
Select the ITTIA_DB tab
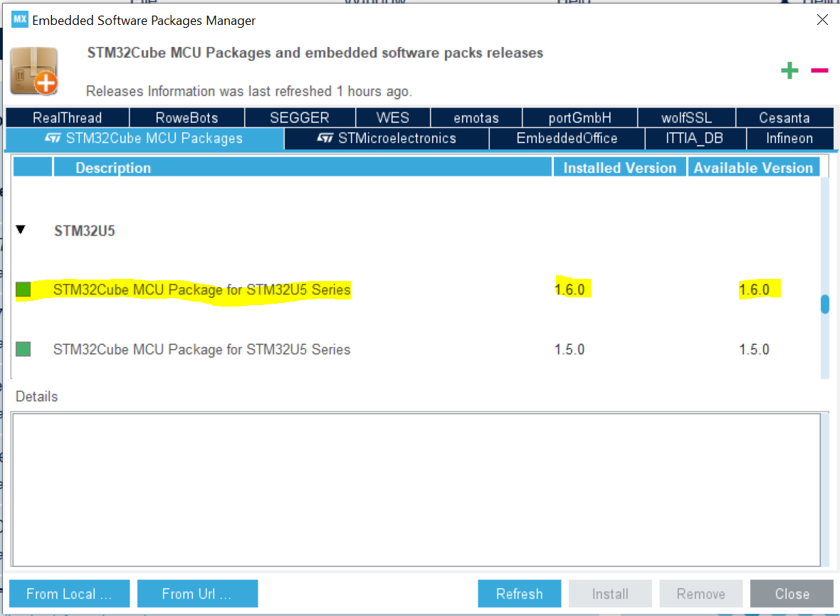tap(695, 139)
